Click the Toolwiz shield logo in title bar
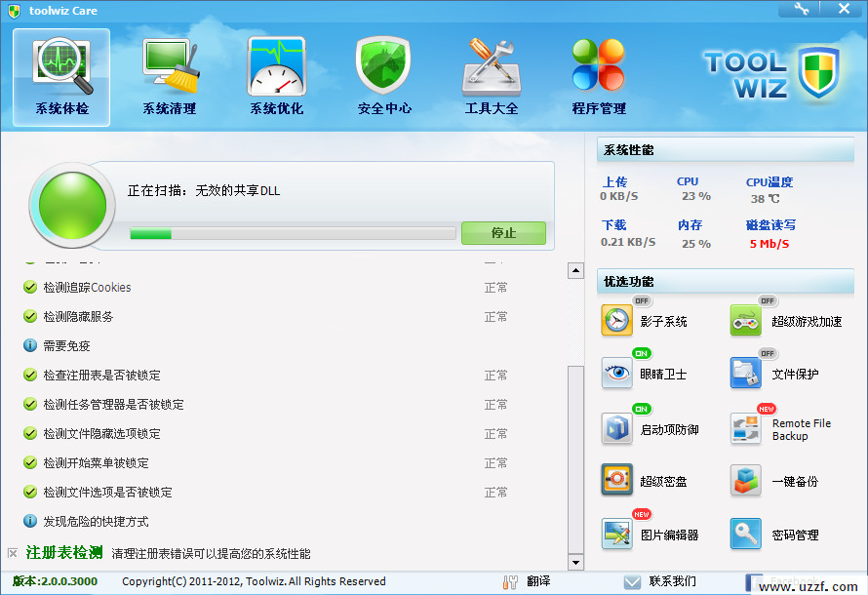 tap(15, 11)
